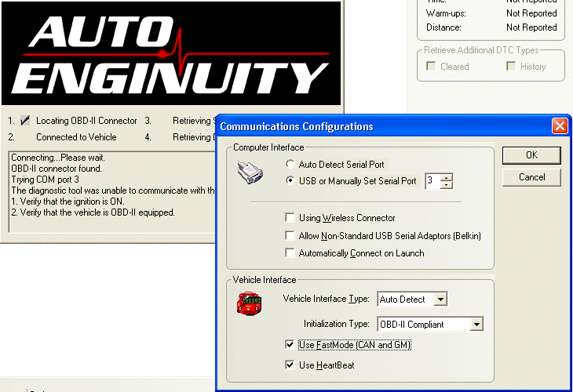Click the Locating OBD-II Connector step checkmark

click(25, 121)
